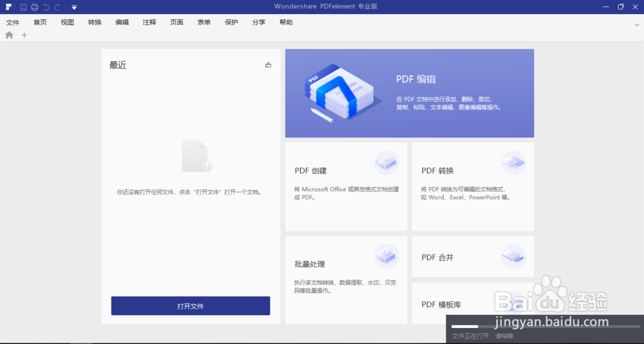Open the quick access toolbar dropdown

(x=74, y=7)
